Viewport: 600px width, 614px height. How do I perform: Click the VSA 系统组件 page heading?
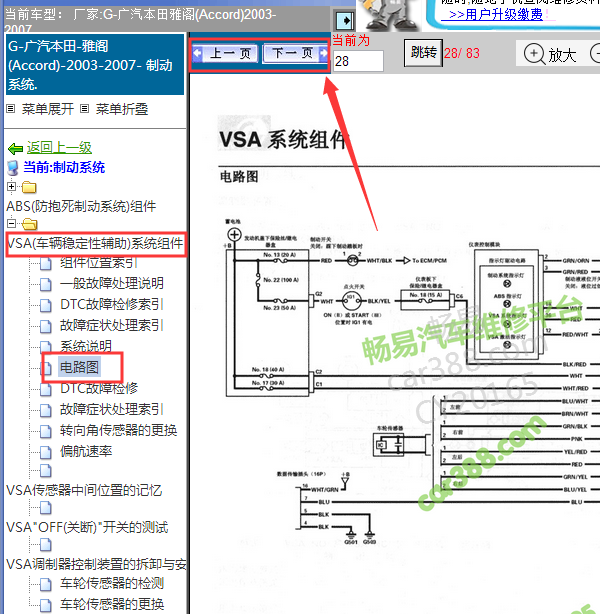tap(283, 139)
